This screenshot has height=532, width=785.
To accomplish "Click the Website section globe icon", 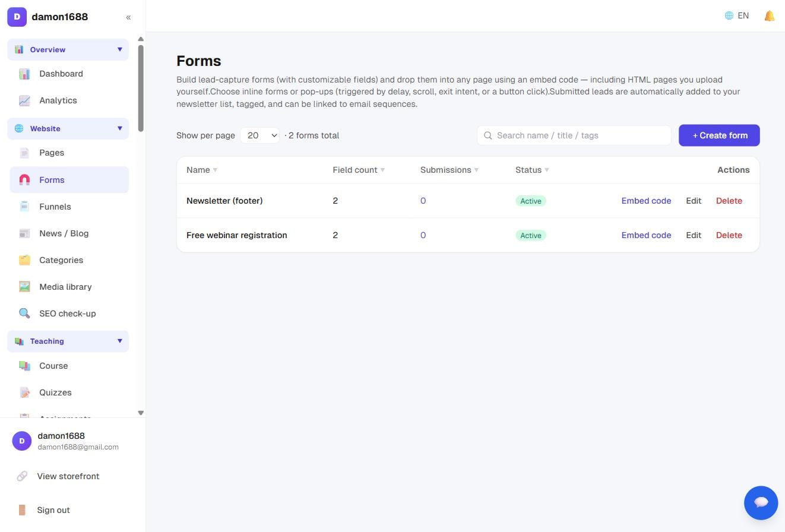I will click(x=19, y=129).
